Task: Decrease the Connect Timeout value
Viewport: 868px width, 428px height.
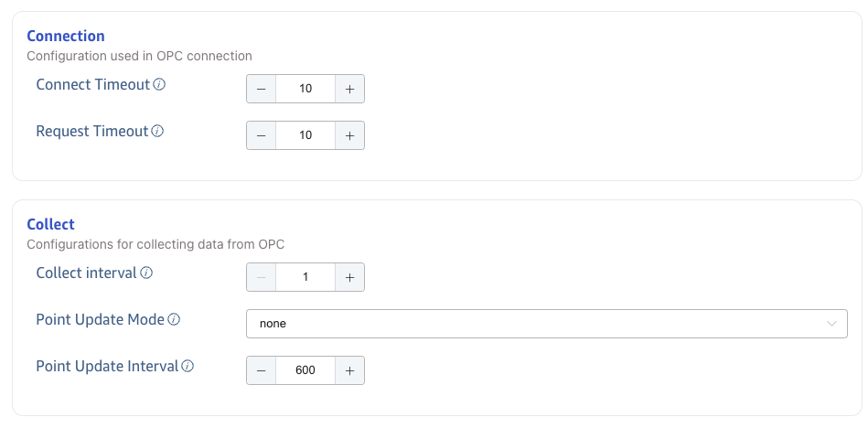Action: click(261, 89)
